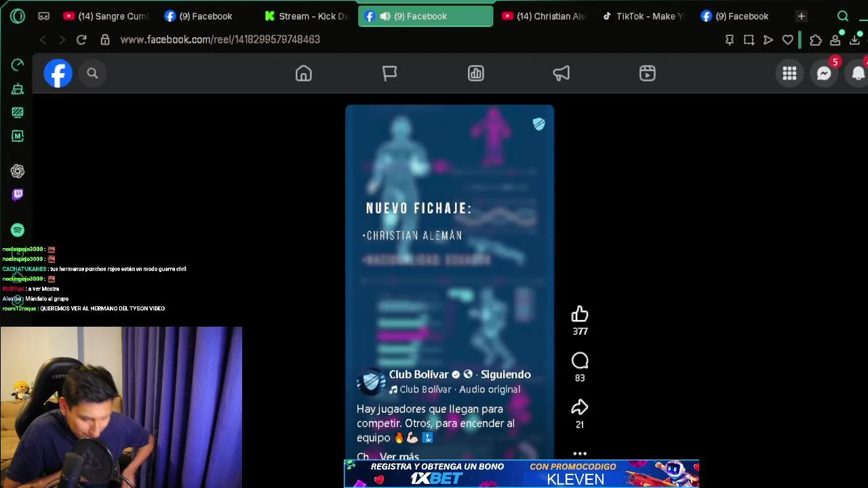
Task: Switch to the Sangre Cum YouTube tab
Action: (105, 16)
